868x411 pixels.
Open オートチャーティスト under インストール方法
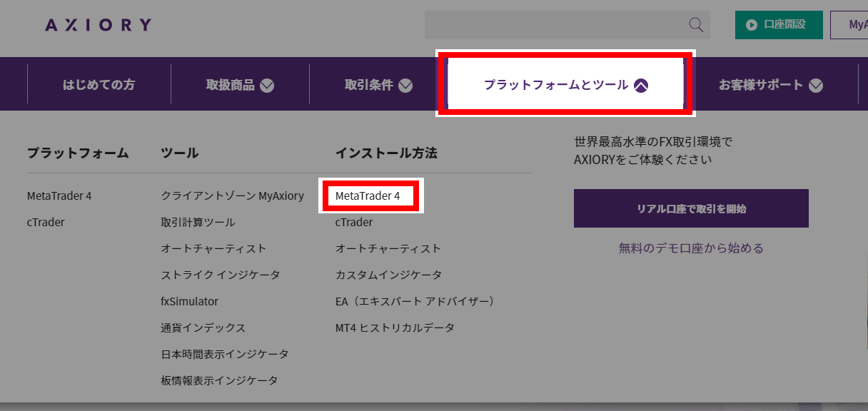[388, 248]
